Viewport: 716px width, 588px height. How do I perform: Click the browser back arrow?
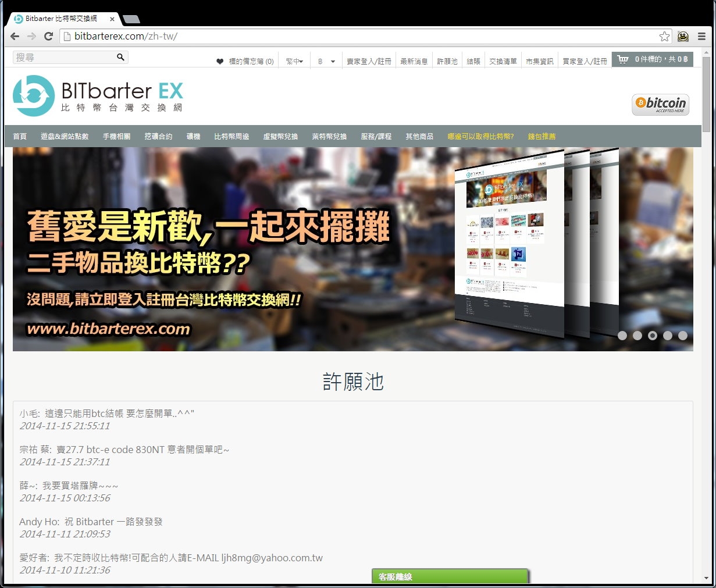click(15, 36)
